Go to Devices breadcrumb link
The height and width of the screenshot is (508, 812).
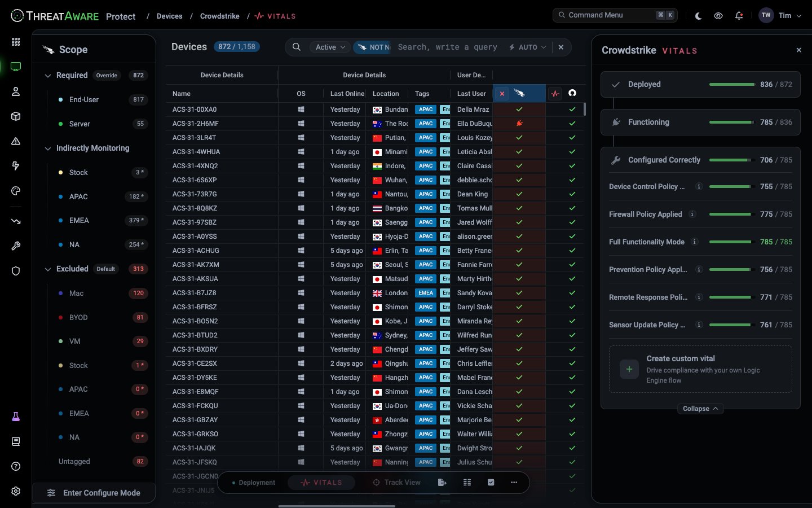(170, 16)
